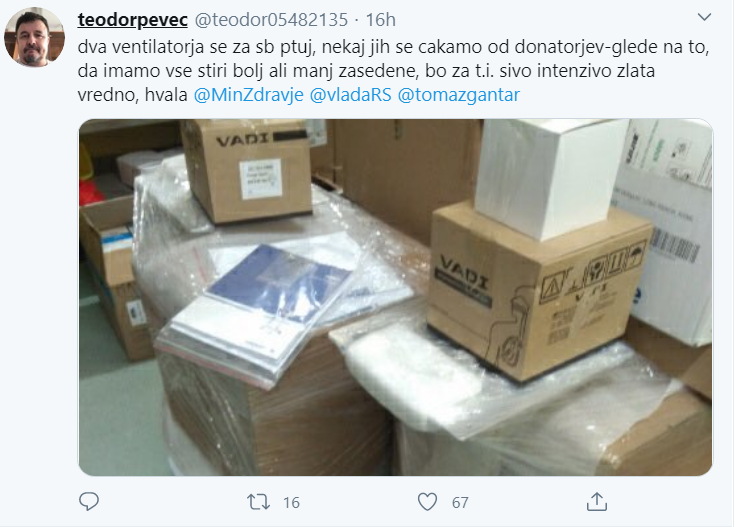735x527 pixels.
Task: Open the attached photo of VADI boxes
Action: pyautogui.click(x=395, y=297)
